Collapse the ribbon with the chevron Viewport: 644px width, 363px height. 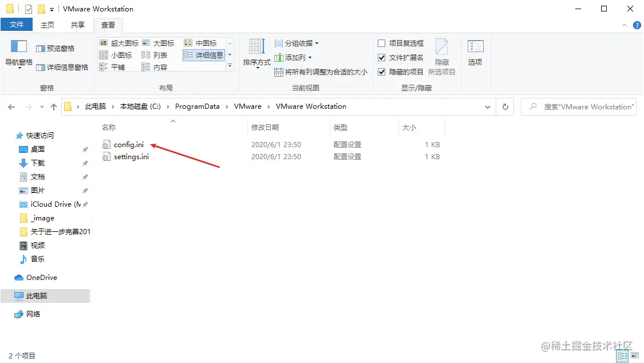point(625,25)
